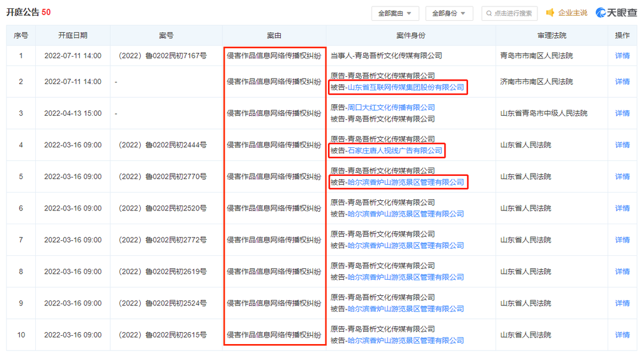Select case number (2022)鲁0202民初7167号
The image size is (644, 356).
pyautogui.click(x=163, y=56)
